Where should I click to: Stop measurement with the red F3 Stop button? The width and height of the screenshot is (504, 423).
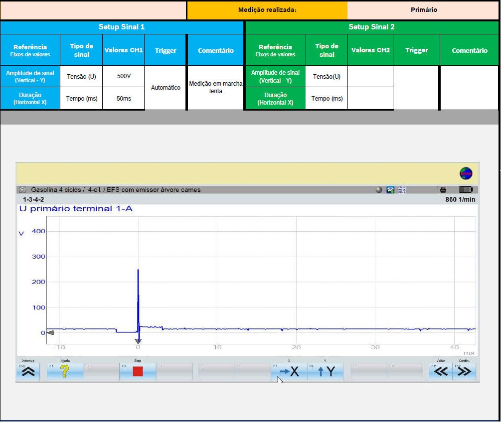[x=138, y=371]
